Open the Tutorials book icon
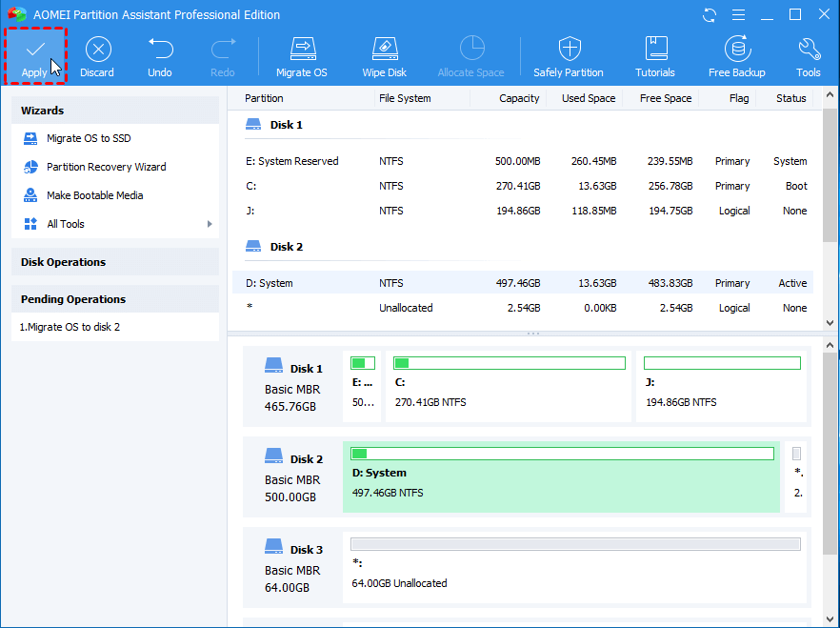 [x=655, y=50]
